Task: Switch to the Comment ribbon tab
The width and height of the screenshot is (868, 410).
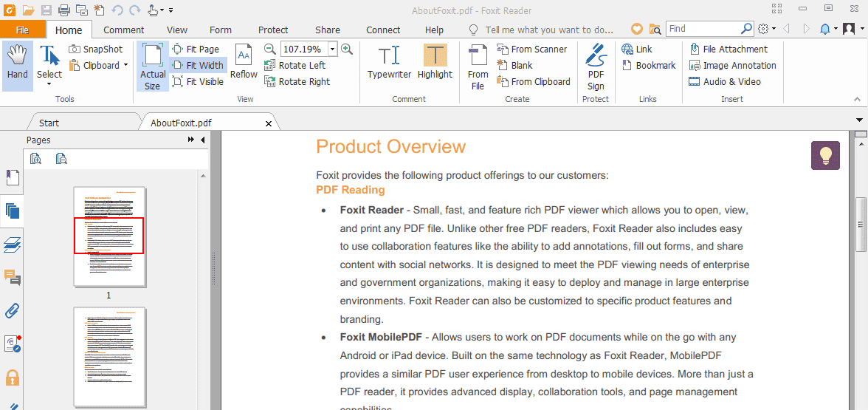Action: pyautogui.click(x=123, y=30)
